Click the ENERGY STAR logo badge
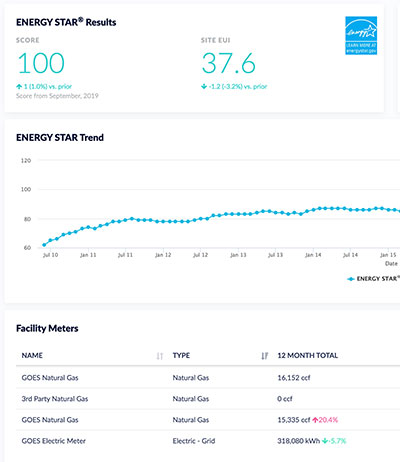The image size is (400, 462). 361,35
